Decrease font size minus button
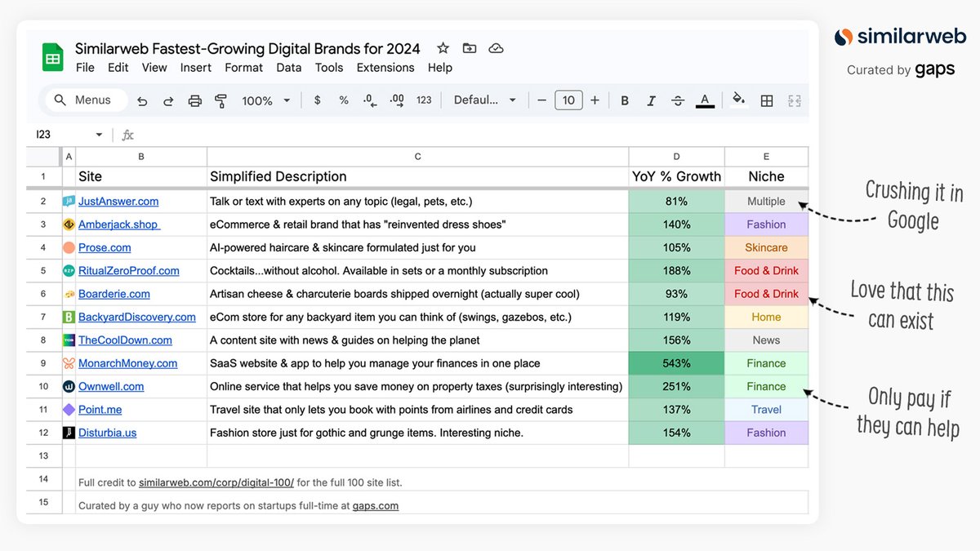The width and height of the screenshot is (980, 551). pos(541,100)
